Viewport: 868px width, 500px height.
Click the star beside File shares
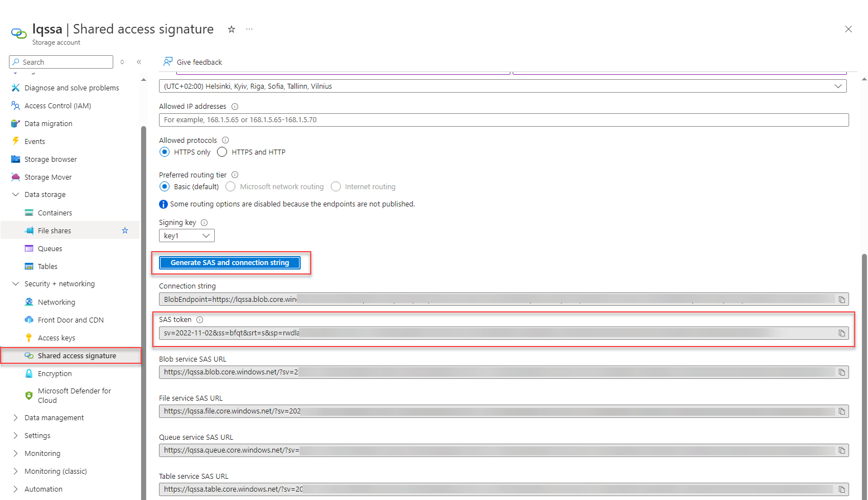tap(125, 230)
